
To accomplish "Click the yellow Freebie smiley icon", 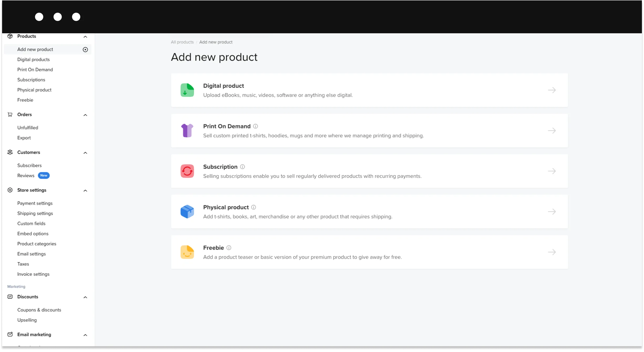I will [x=187, y=252].
